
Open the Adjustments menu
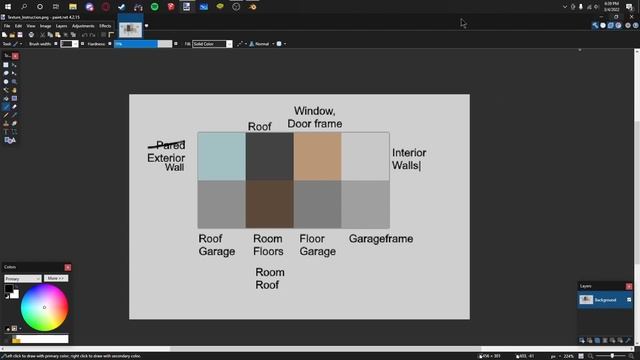click(x=83, y=26)
